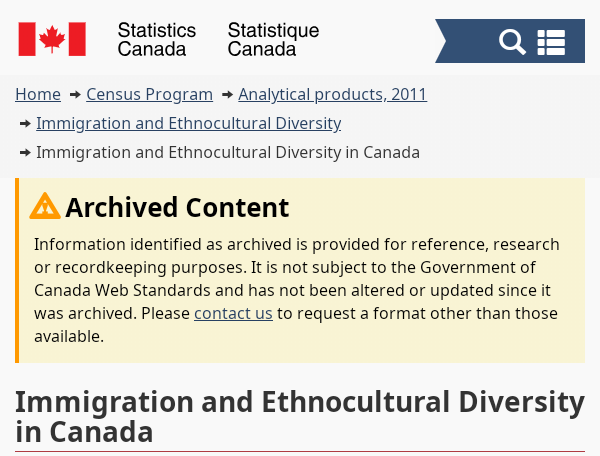
Task: Click the current page breadcrumb text
Action: [228, 152]
